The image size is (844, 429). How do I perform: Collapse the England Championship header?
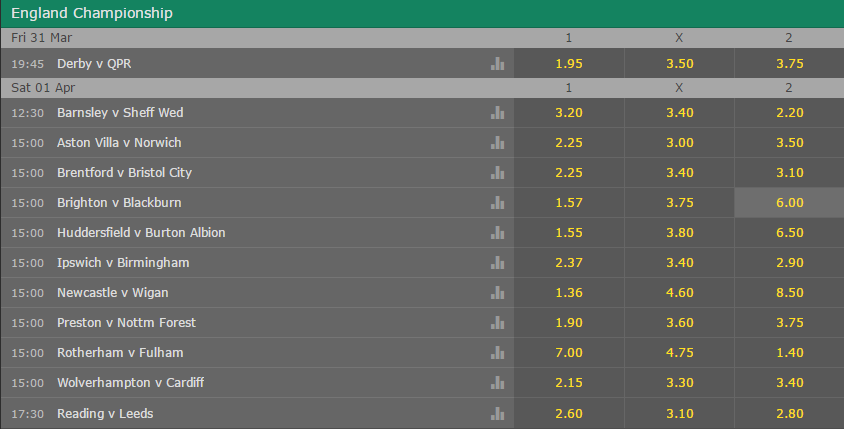click(422, 13)
